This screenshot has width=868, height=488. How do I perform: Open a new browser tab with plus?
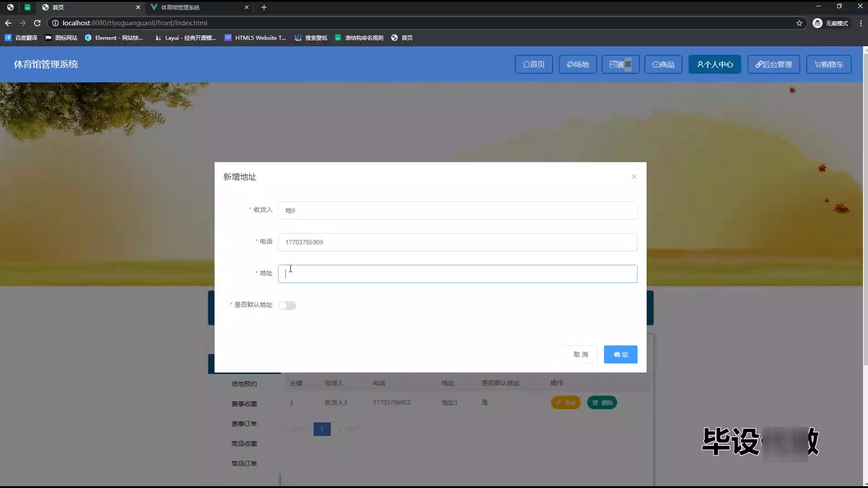click(264, 7)
